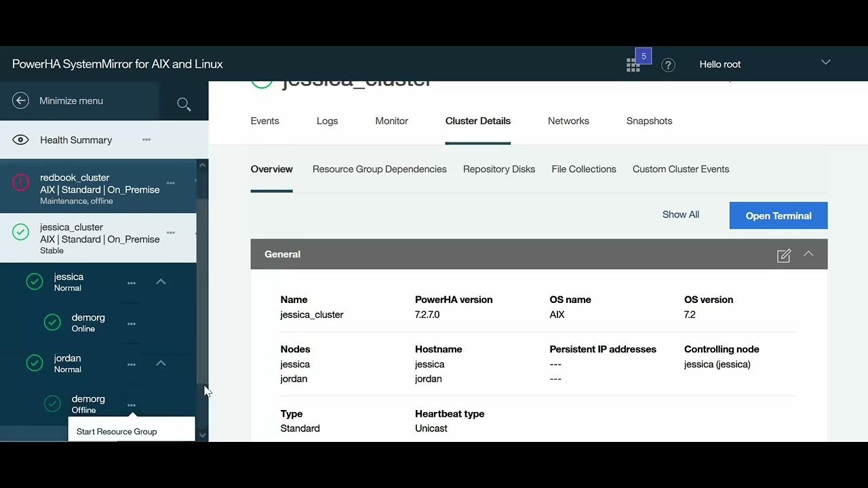Open the Custom Cluster Events sub-tab
This screenshot has height=488, width=868.
pyautogui.click(x=681, y=169)
